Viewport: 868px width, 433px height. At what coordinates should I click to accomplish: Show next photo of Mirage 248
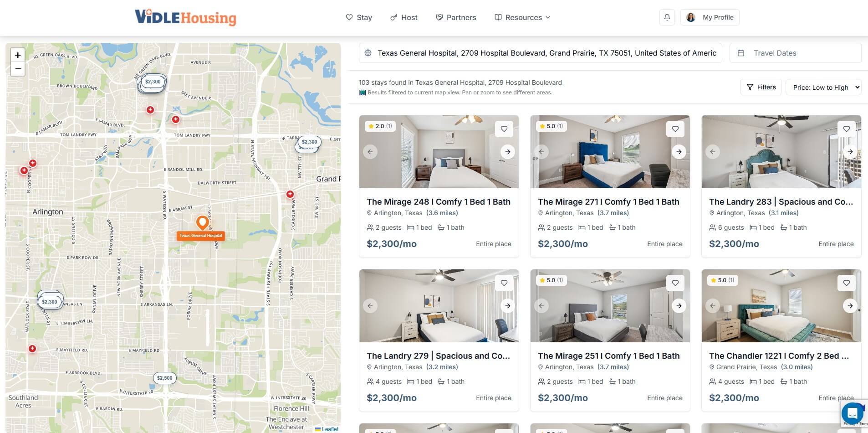507,152
